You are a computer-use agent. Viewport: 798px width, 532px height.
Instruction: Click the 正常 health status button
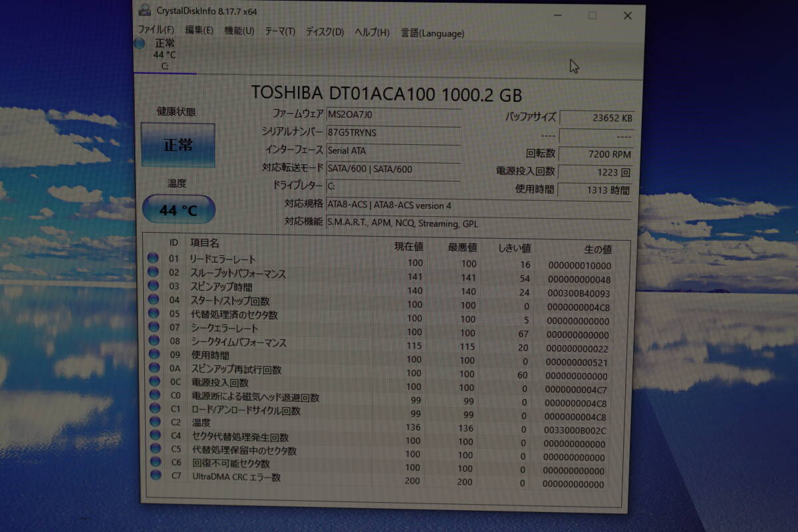(x=178, y=144)
